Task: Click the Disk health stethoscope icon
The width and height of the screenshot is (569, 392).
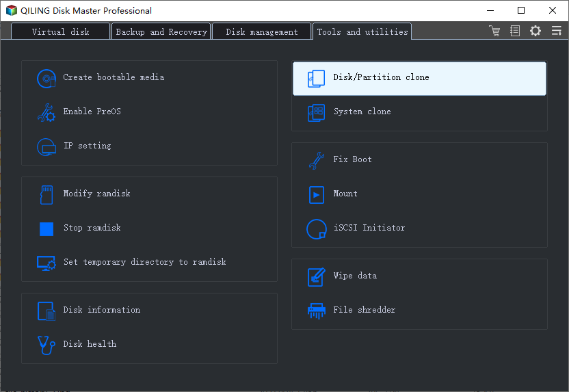Action: coord(47,345)
